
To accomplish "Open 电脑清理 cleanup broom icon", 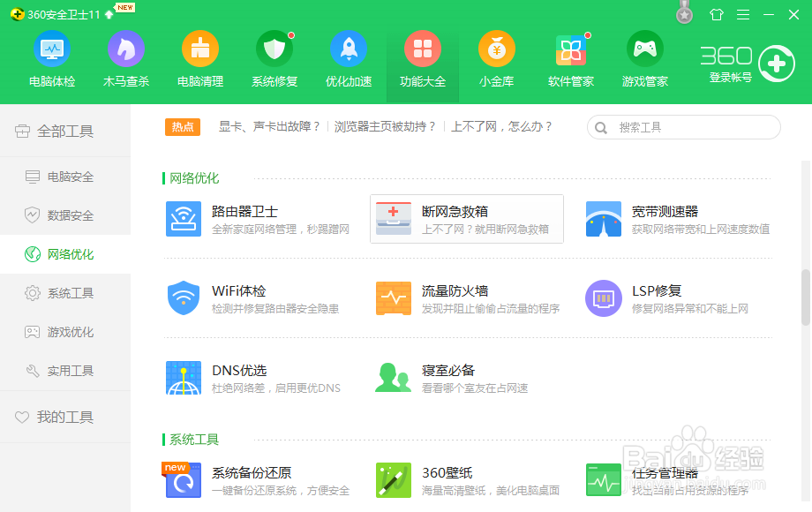I will click(199, 49).
